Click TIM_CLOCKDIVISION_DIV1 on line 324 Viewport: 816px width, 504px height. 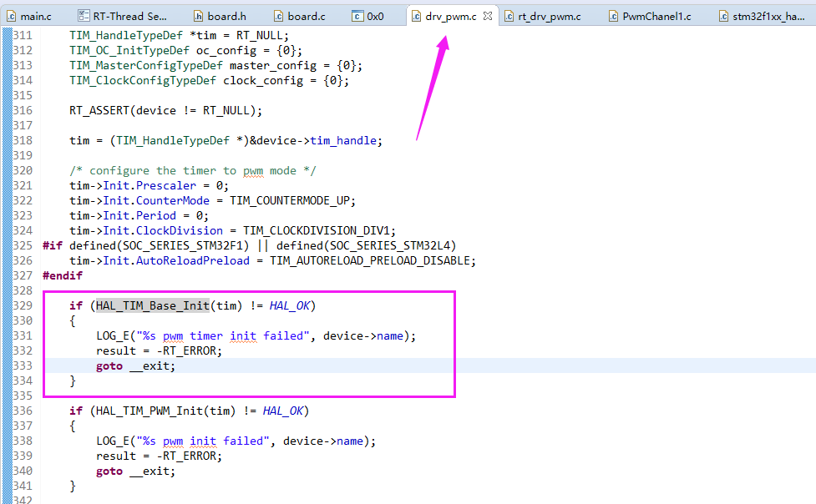pos(318,231)
